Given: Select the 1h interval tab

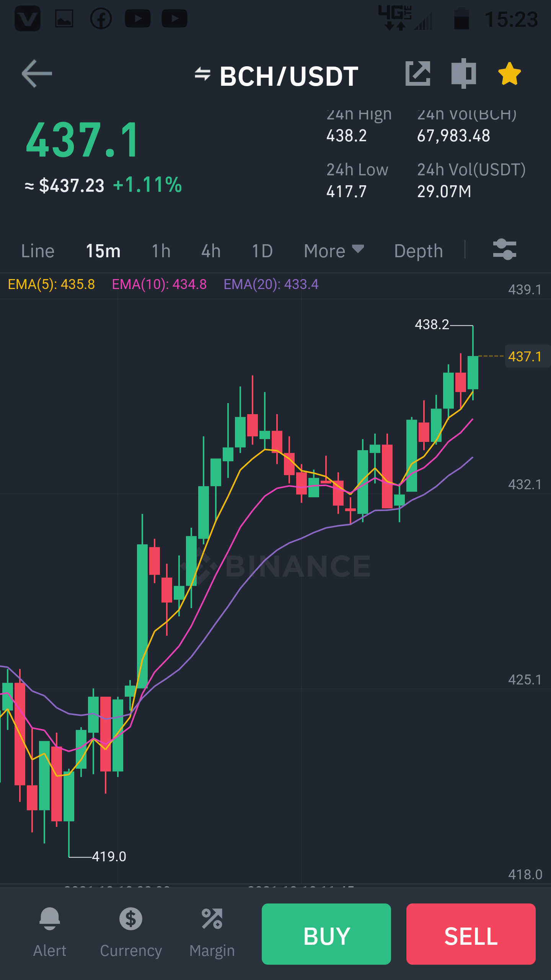Looking at the screenshot, I should click(x=161, y=251).
